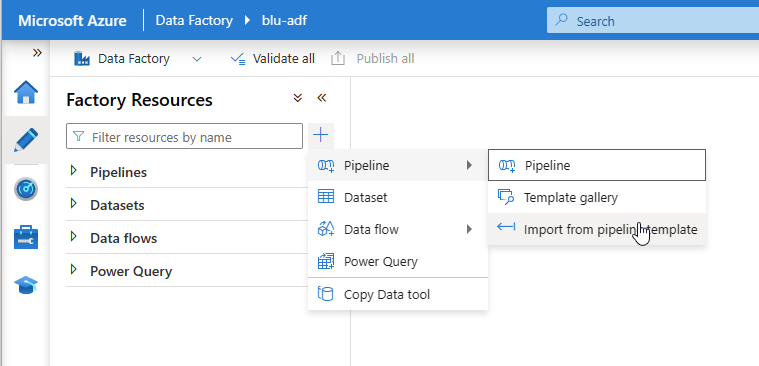Select the Author pencil icon
Image resolution: width=759 pixels, height=366 pixels.
26,140
